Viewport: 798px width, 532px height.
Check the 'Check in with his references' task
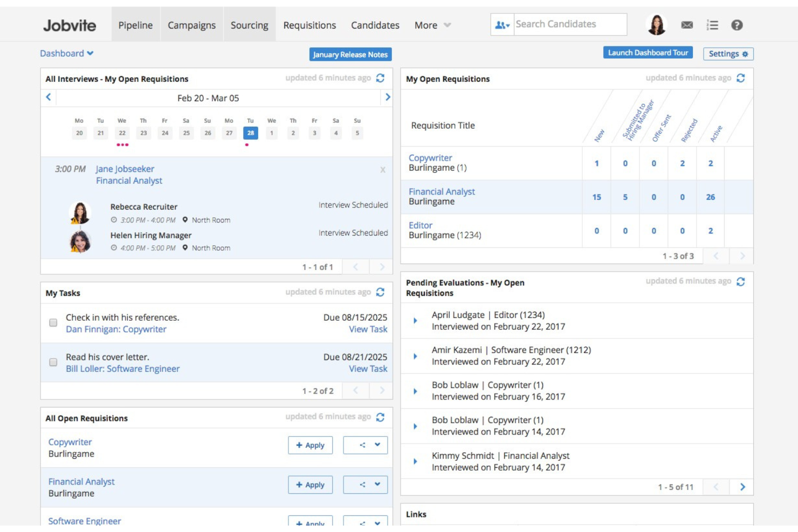[53, 323]
